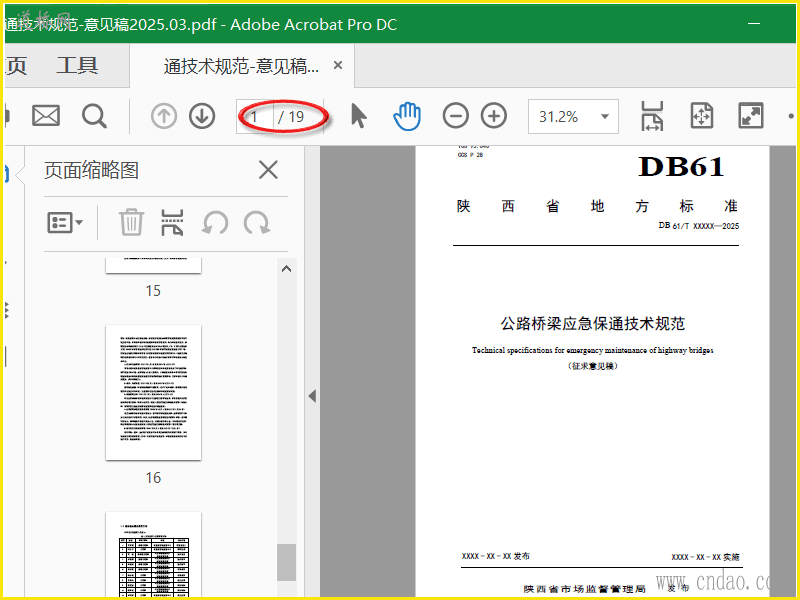800x600 pixels.
Task: Click the fit width scrolling icon
Action: (652, 116)
